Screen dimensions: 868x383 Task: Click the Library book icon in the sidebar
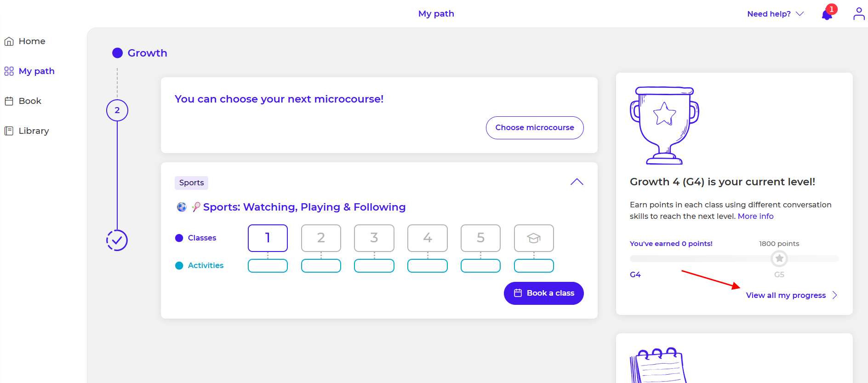(9, 131)
